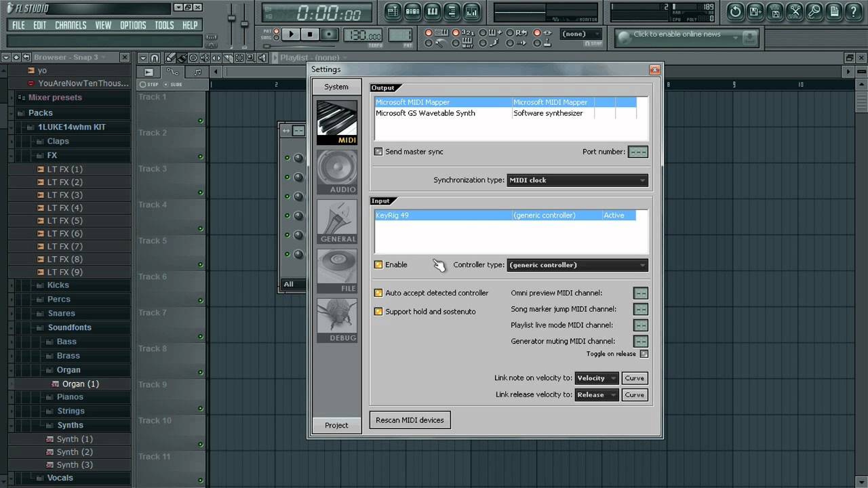Open the Playlist view from top toolbar
Screen dimensions: 868x488
(393, 12)
